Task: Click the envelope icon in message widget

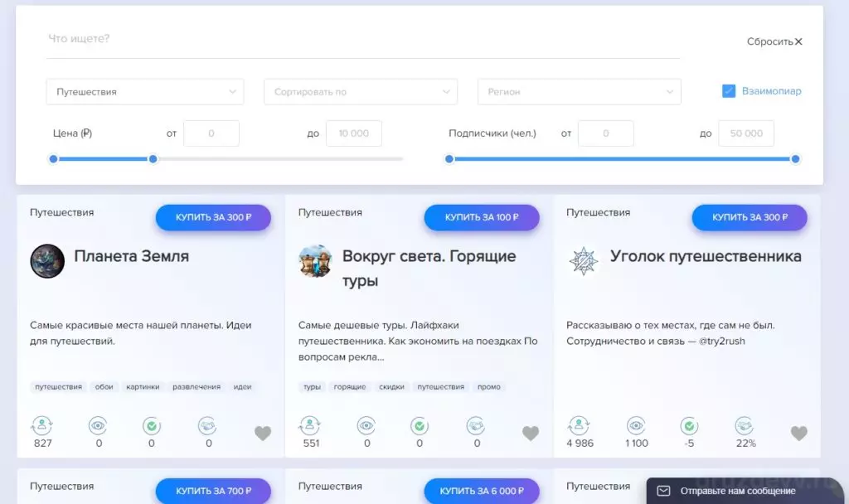Action: 663,491
